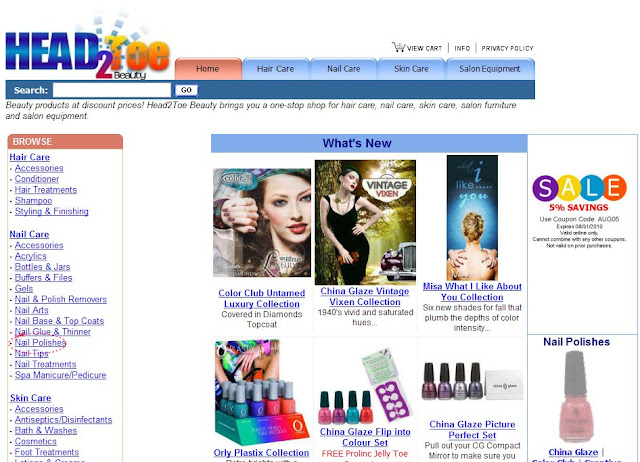Open Conditioner under Hair Care

point(37,179)
